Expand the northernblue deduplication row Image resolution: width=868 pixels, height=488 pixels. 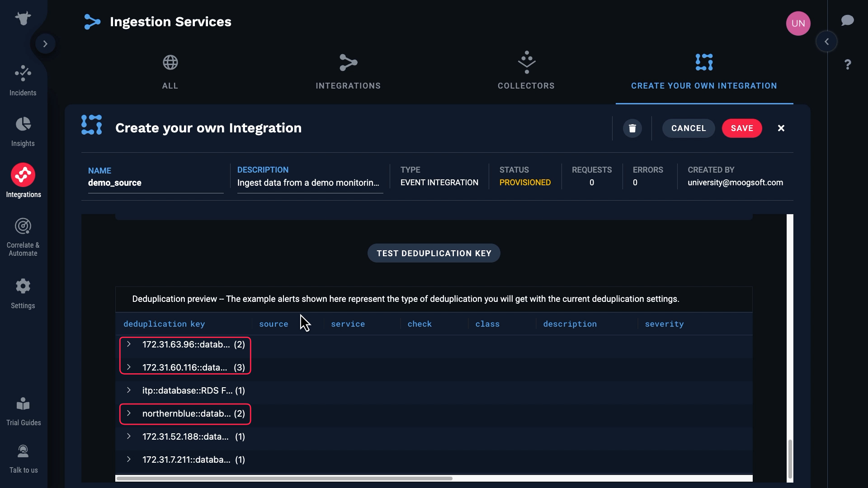(129, 413)
